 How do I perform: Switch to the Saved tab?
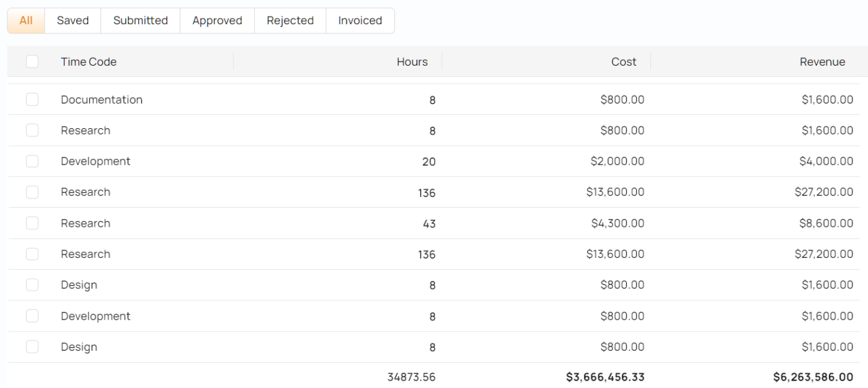73,20
